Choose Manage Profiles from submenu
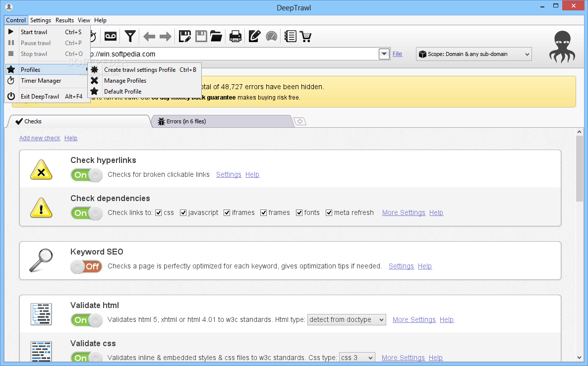 pos(144,81)
